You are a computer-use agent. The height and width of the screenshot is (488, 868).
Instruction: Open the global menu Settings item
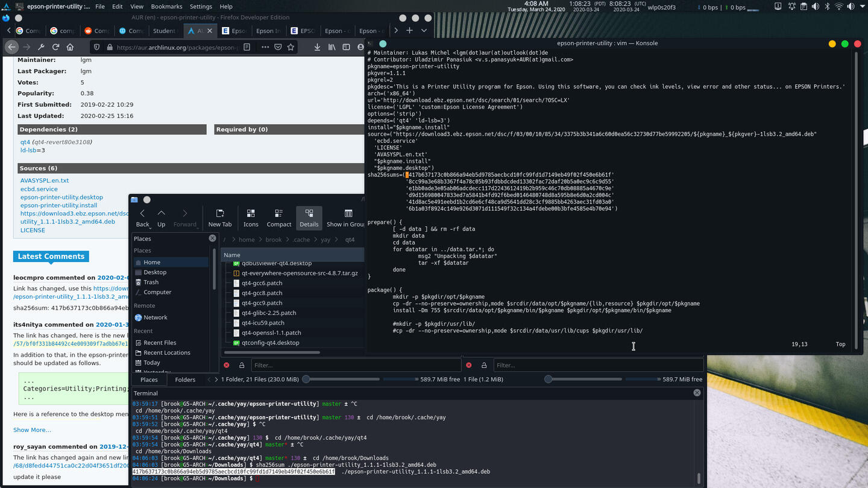coord(201,7)
